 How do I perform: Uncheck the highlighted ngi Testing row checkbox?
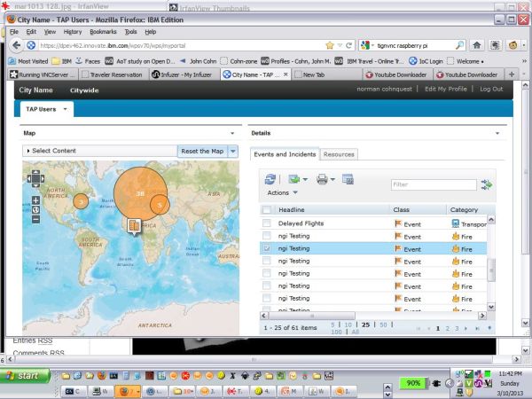[266, 249]
